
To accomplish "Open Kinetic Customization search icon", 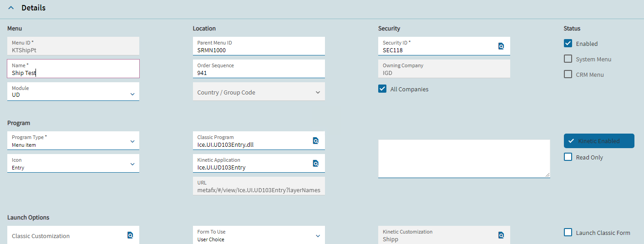I will click(x=501, y=235).
